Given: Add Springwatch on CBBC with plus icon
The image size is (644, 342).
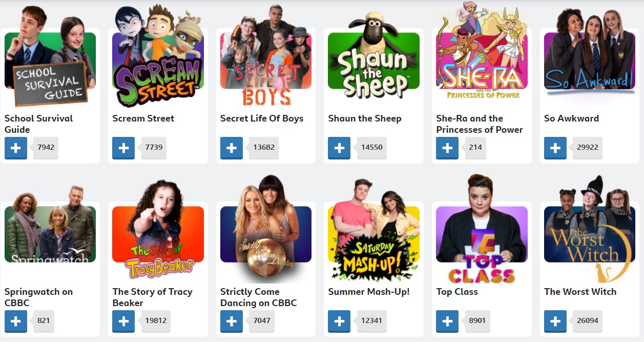Looking at the screenshot, I should pos(16,321).
